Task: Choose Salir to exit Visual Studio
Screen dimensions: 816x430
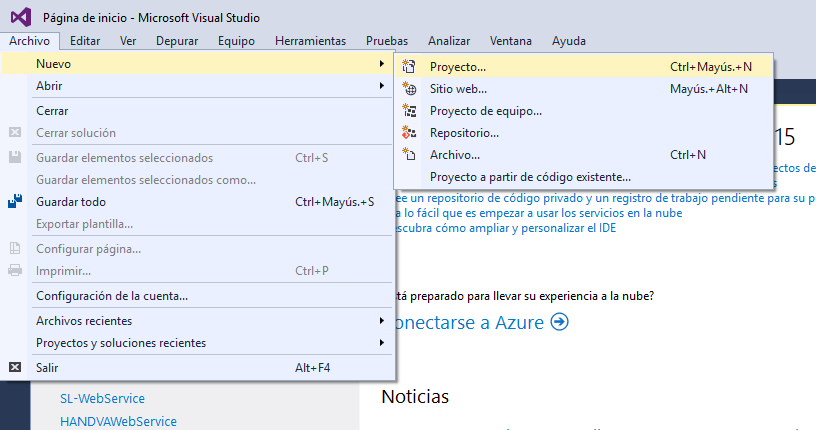Action: pos(197,368)
